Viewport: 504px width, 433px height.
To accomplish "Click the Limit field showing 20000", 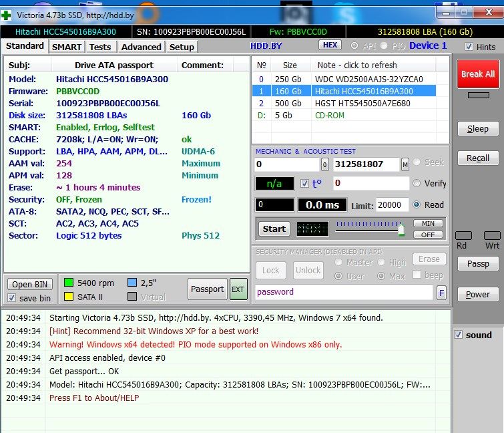I will pos(392,205).
